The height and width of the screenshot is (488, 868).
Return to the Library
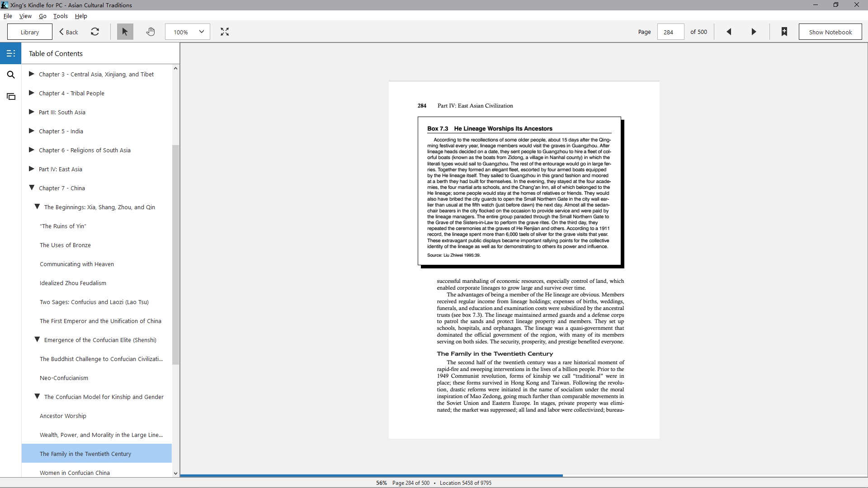pyautogui.click(x=30, y=32)
